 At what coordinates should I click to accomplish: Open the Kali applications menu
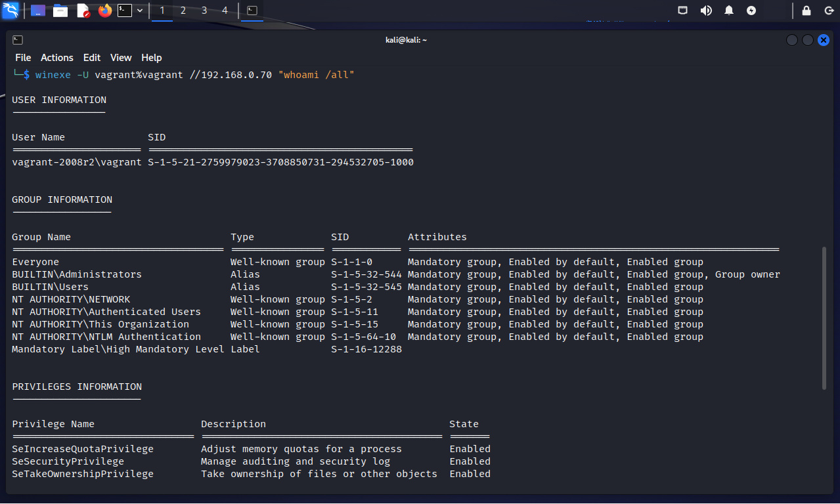pyautogui.click(x=11, y=10)
